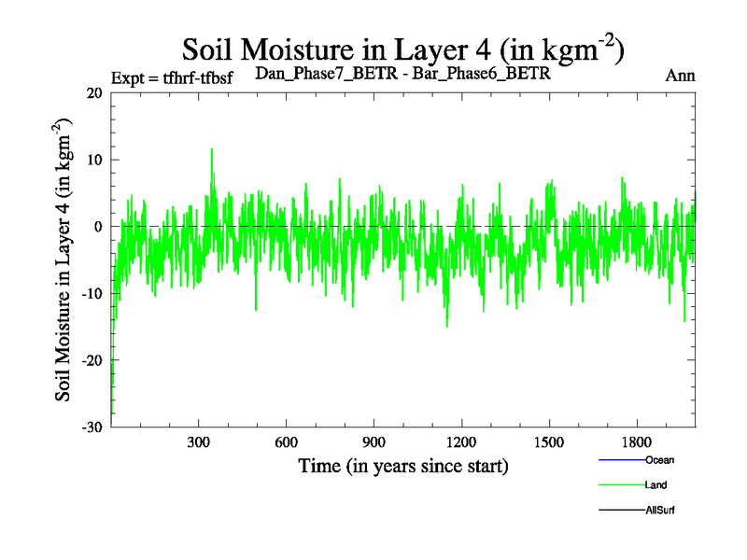Click the 300 tick label on the x-axis
Image resolution: width=747 pixels, height=560 pixels.
pyautogui.click(x=199, y=441)
